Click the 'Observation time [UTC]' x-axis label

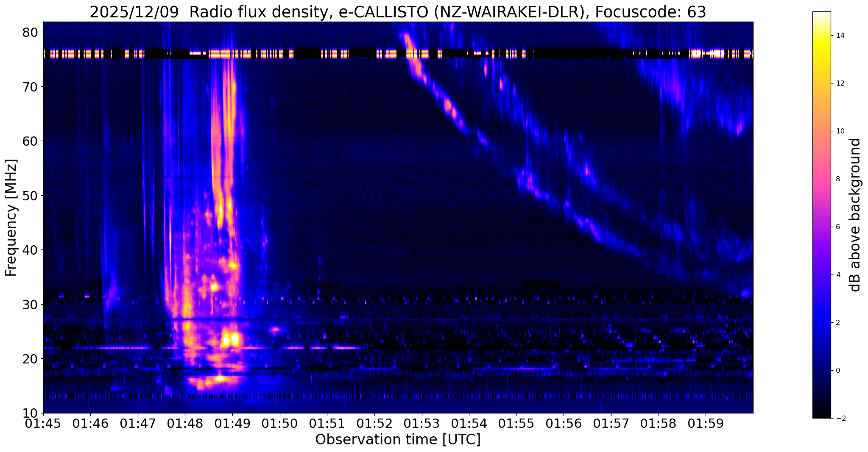pos(398,440)
